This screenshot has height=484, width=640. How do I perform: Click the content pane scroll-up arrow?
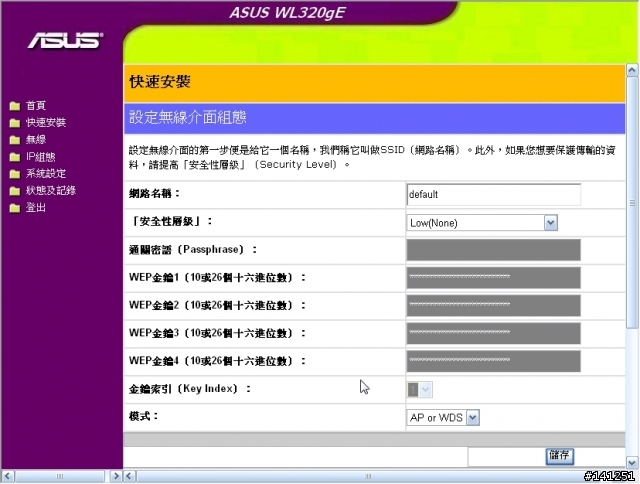(x=632, y=70)
